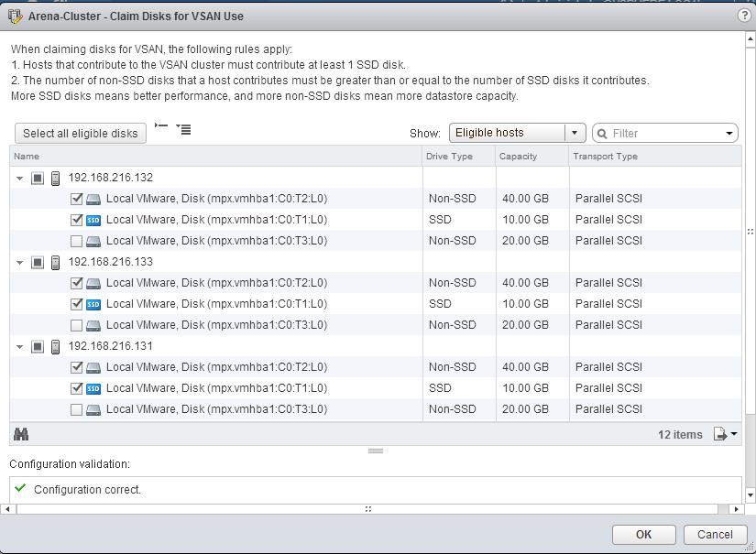Click 20 GB disk icon under host 192.168.216.132
Screen dimensions: 756x554
coord(93,241)
